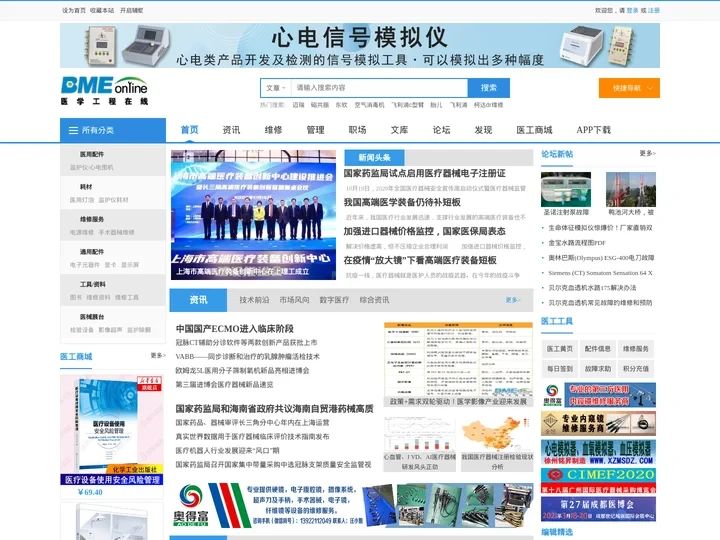The image size is (720, 540).
Task: Expand the 快捷导航 orange dropdown
Action: click(629, 88)
